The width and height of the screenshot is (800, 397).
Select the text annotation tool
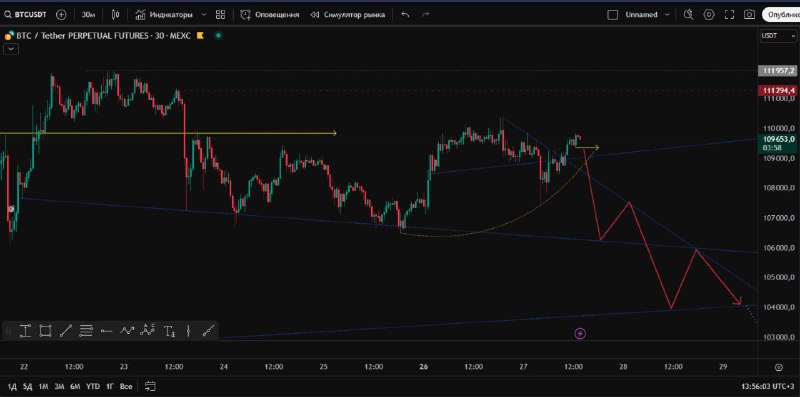[170, 331]
